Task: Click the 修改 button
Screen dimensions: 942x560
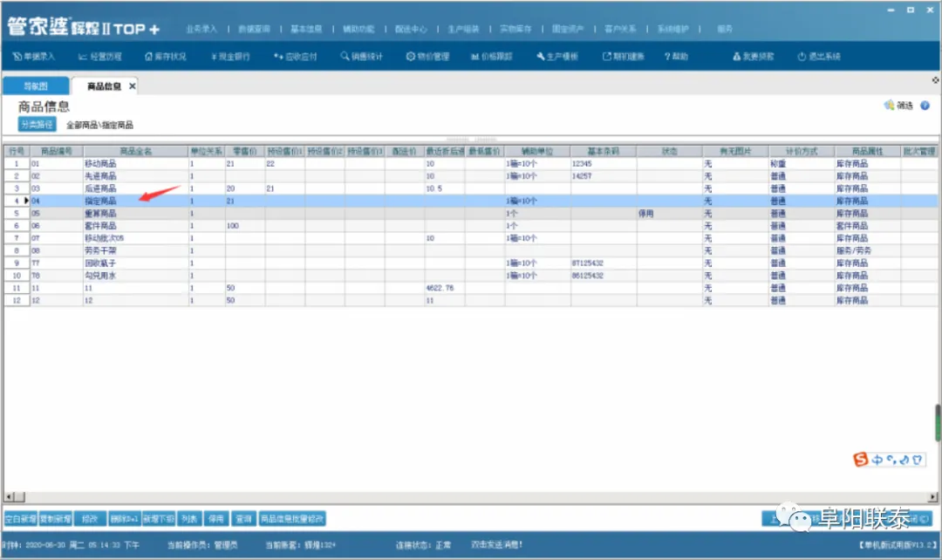Action: 90,518
